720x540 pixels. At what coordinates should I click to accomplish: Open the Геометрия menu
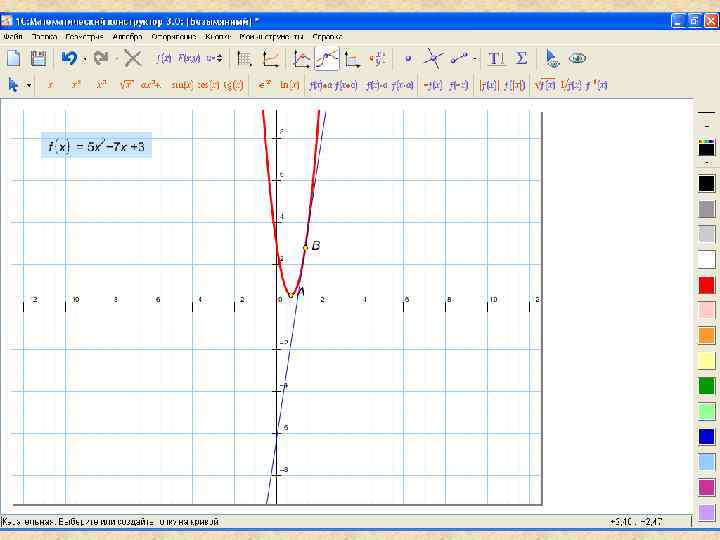click(84, 36)
